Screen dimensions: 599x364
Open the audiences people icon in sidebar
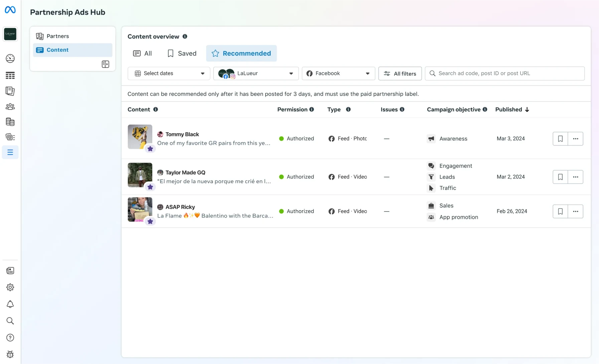tap(10, 106)
